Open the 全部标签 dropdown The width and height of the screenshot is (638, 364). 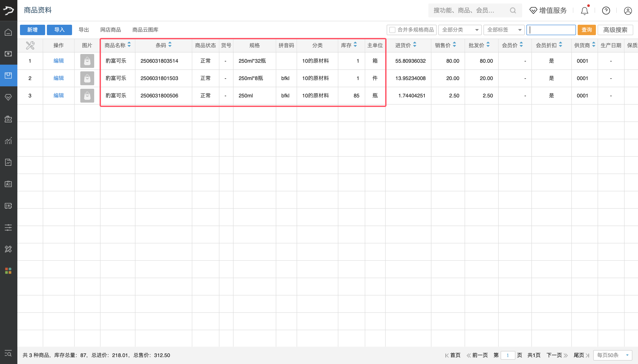(x=504, y=30)
